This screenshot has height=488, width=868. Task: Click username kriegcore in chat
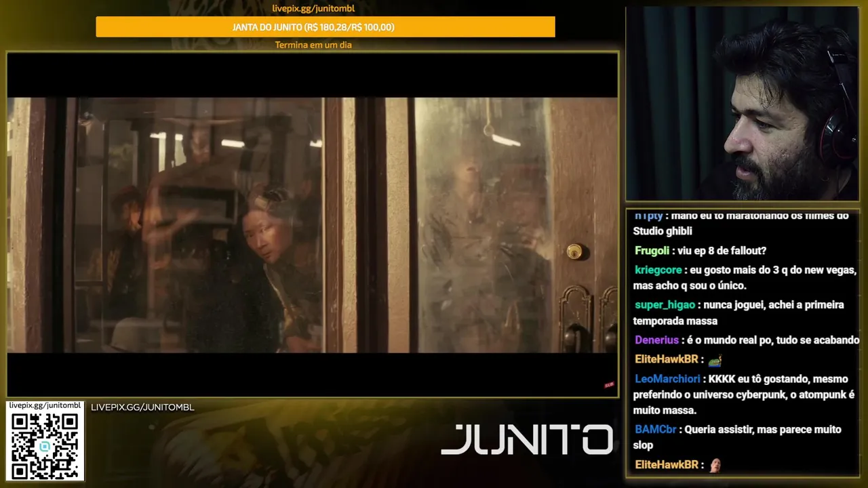(658, 270)
